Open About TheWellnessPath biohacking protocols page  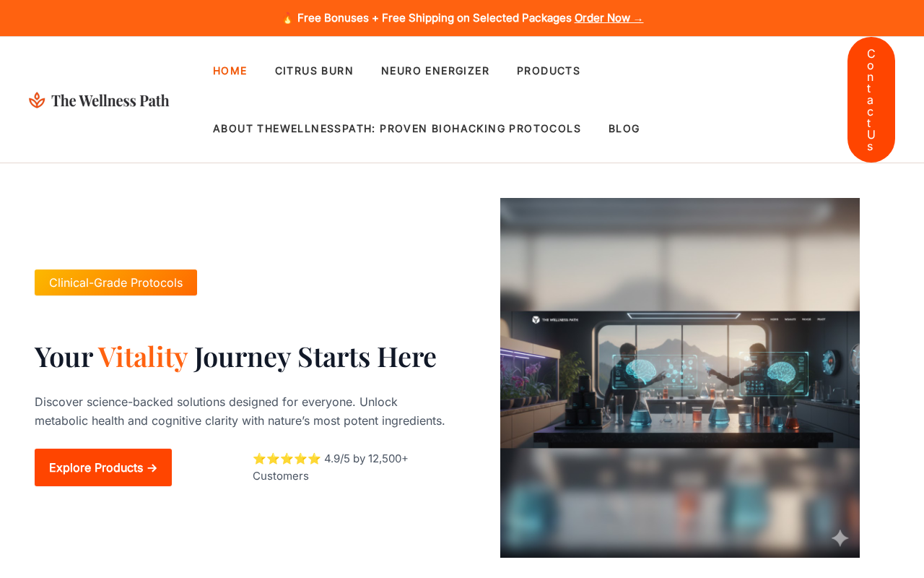coord(397,129)
